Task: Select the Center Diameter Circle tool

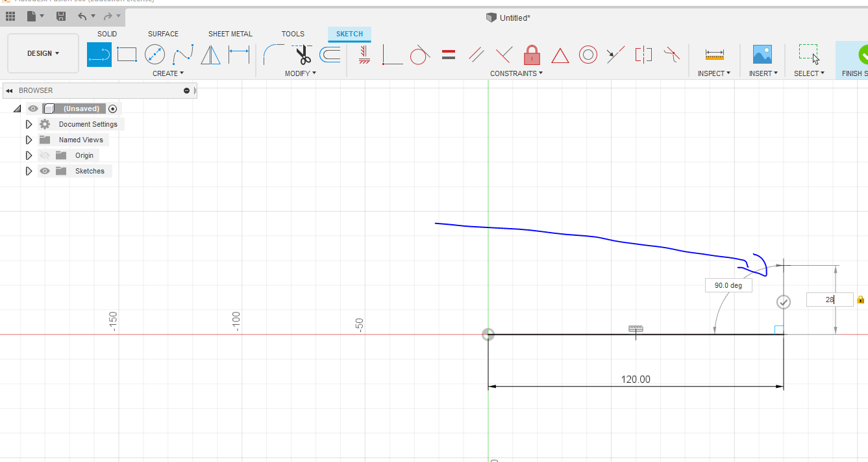Action: [155, 55]
